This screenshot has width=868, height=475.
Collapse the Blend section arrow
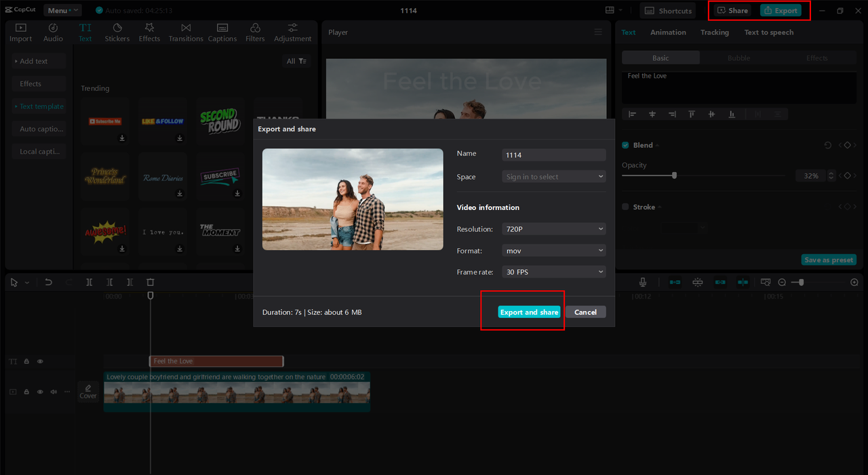[x=657, y=146]
